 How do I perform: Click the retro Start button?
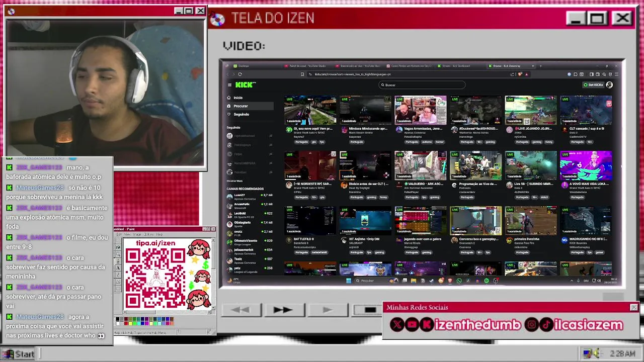19,354
